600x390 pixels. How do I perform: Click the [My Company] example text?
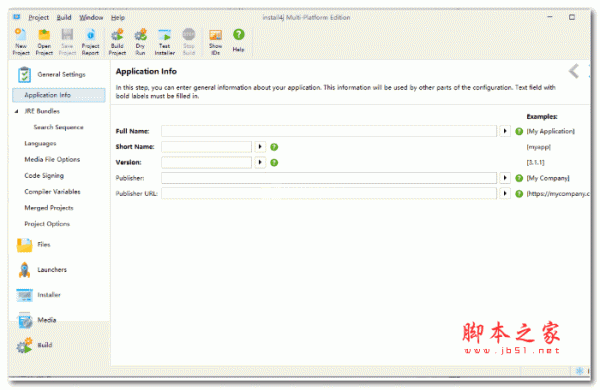coord(548,178)
